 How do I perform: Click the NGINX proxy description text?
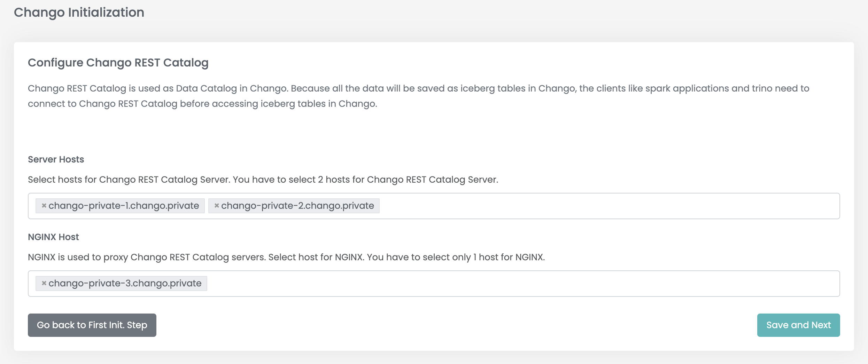point(286,257)
